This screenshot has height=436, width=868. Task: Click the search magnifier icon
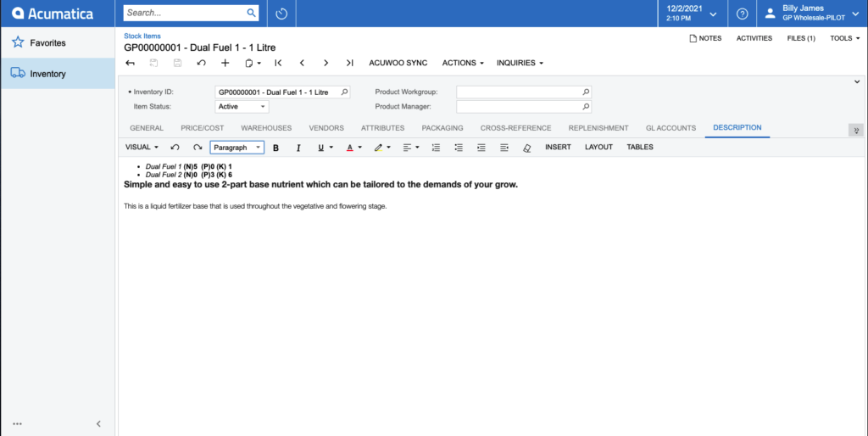pyautogui.click(x=251, y=13)
